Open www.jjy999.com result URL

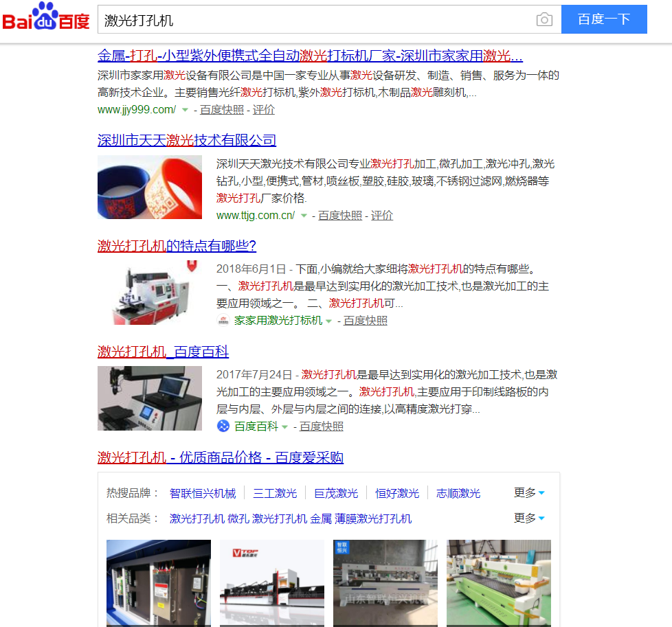[137, 110]
